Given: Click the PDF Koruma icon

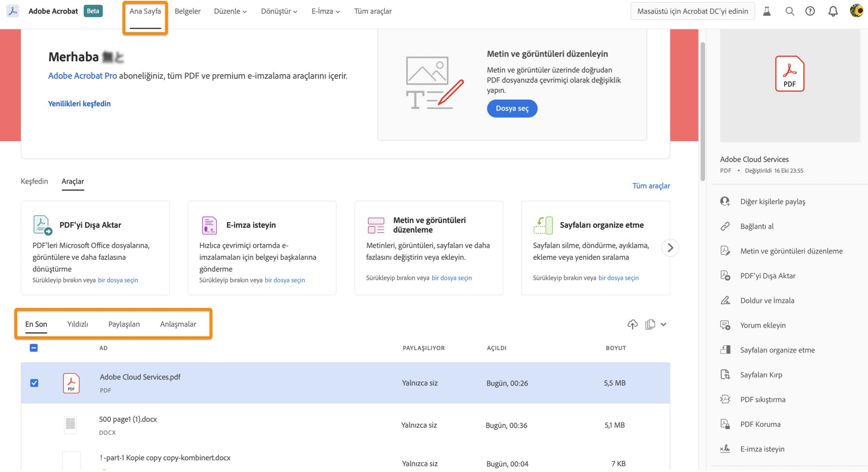Looking at the screenshot, I should pos(725,425).
